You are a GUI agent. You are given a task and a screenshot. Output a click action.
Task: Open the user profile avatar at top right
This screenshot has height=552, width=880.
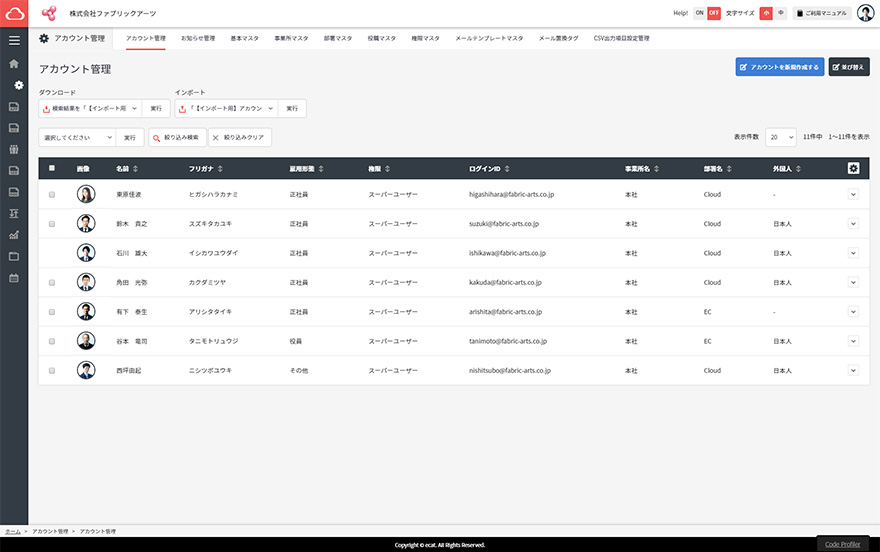[x=865, y=13]
